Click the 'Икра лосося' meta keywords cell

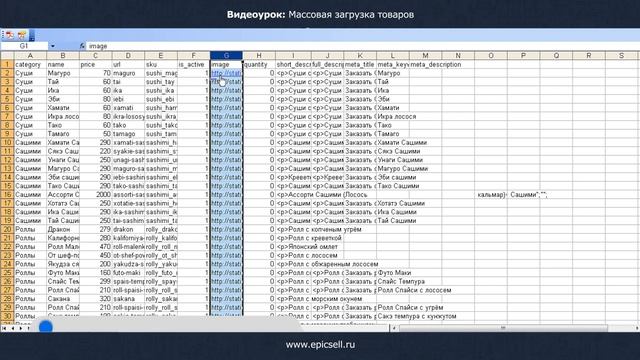click(396, 116)
